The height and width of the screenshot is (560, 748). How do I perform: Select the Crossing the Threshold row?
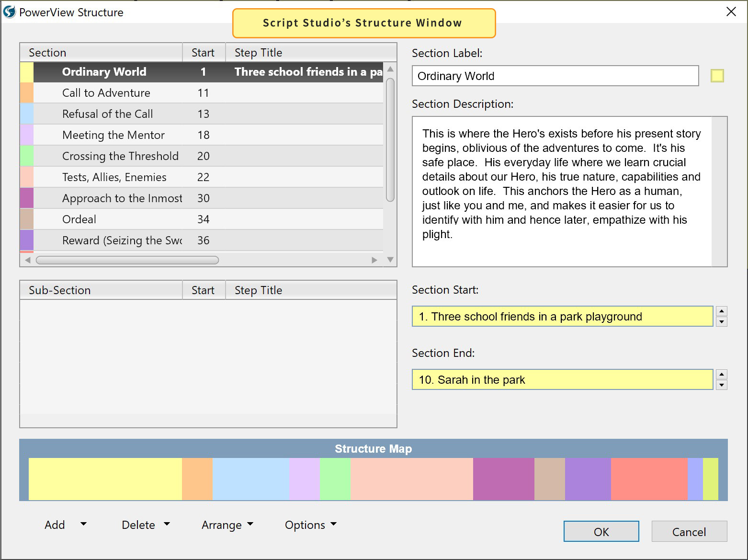pyautogui.click(x=202, y=156)
